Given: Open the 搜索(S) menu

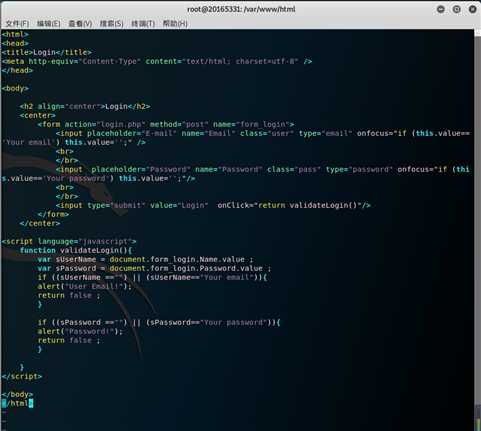Looking at the screenshot, I should pos(112,24).
